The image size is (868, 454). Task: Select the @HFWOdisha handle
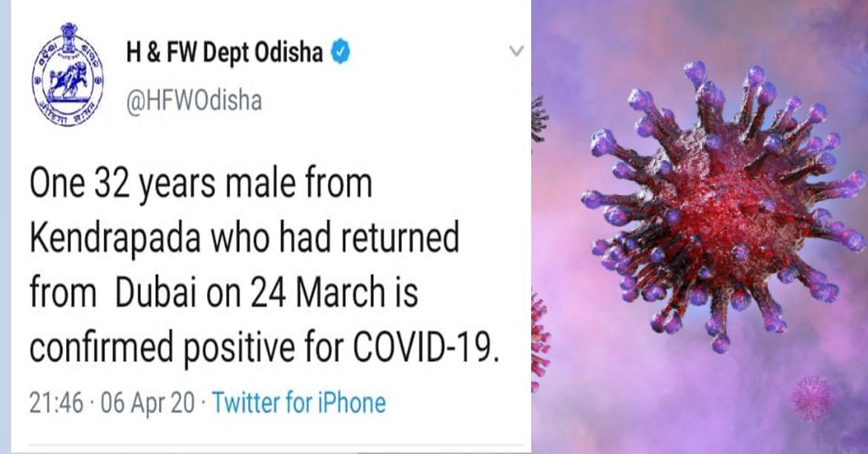(194, 99)
